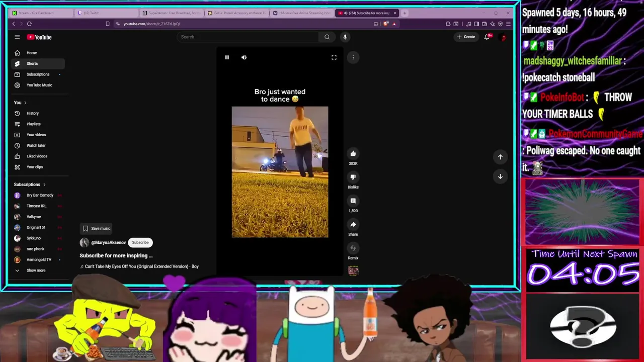Open the 1,590 comments panel
The width and height of the screenshot is (644, 362).
coord(353,201)
